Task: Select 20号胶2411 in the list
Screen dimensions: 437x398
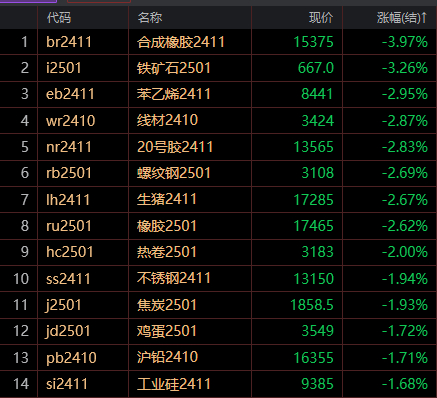Action: pos(175,147)
